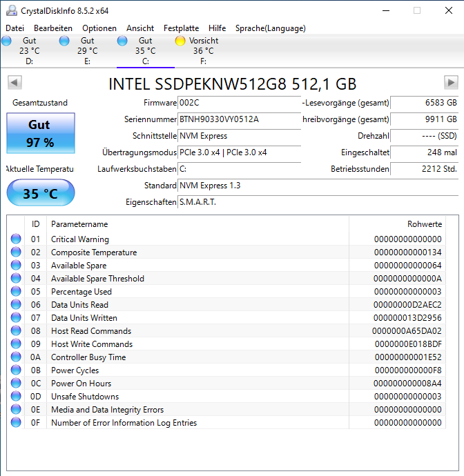
Task: Open the Sprache(Language) menu
Action: 271,28
